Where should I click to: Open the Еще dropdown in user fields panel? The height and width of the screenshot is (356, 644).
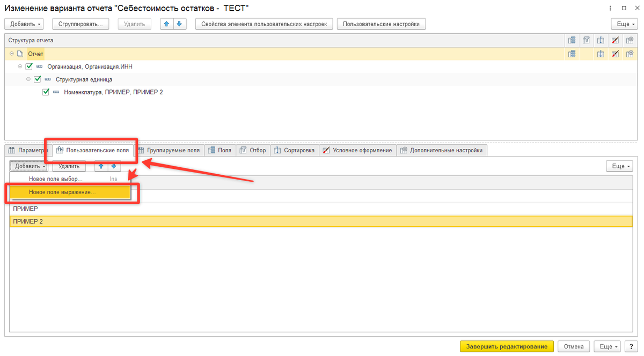tap(619, 166)
